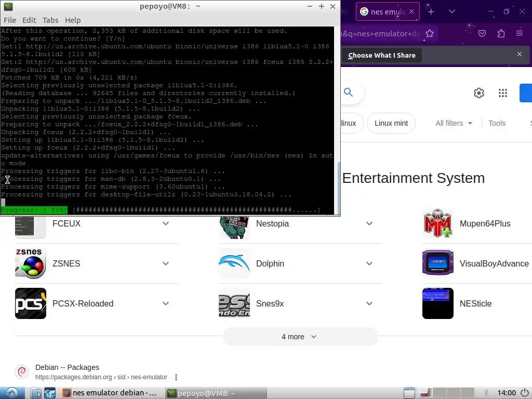
Task: Open the terminal's Help menu
Action: pyautogui.click(x=73, y=20)
